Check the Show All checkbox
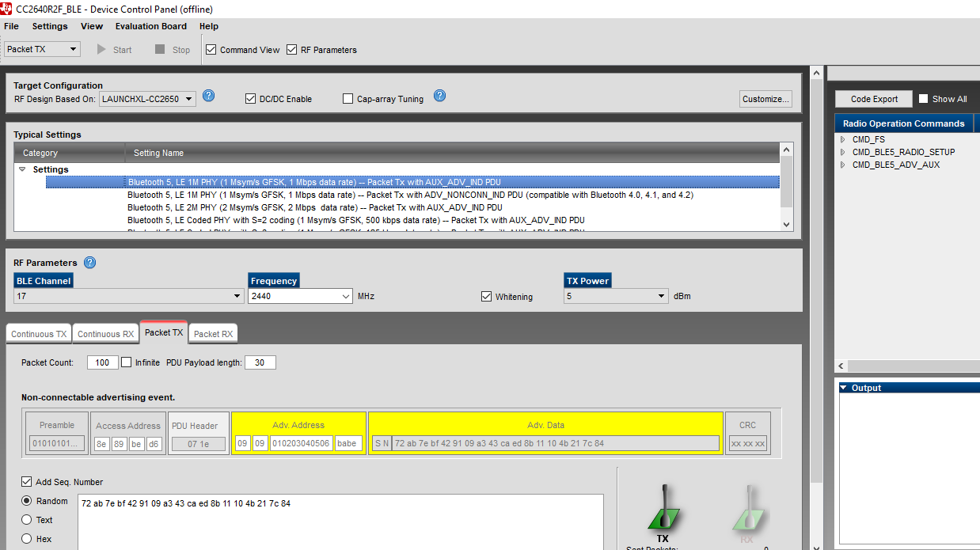 tap(923, 99)
